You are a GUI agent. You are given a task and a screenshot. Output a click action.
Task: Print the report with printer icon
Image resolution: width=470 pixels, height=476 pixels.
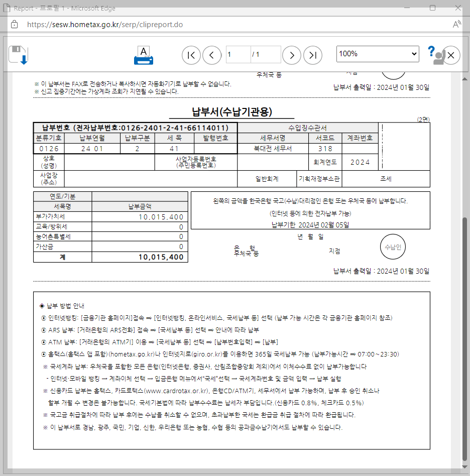point(144,55)
